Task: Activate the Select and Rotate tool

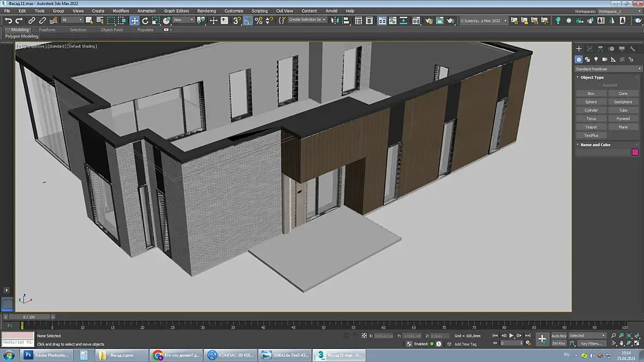Action: [145, 21]
